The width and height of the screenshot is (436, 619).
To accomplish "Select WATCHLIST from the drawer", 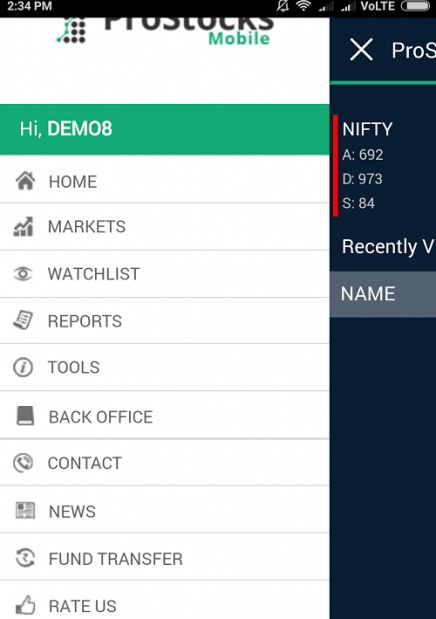I will [165, 274].
